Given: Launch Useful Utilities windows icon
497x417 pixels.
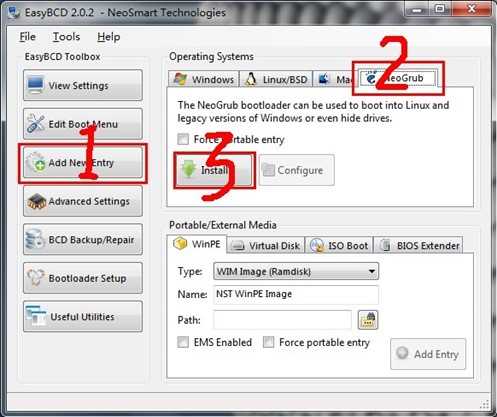Looking at the screenshot, I should coord(36,316).
